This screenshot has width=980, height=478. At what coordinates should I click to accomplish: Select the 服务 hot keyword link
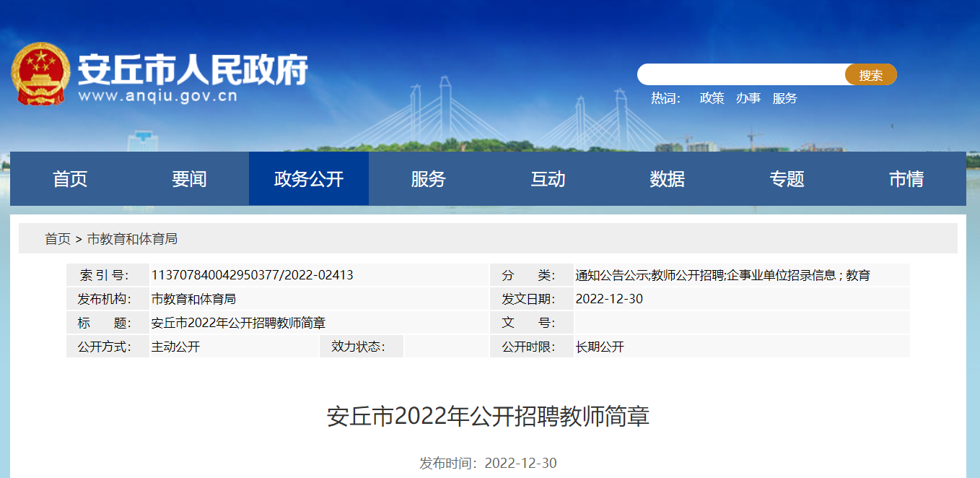pyautogui.click(x=784, y=98)
